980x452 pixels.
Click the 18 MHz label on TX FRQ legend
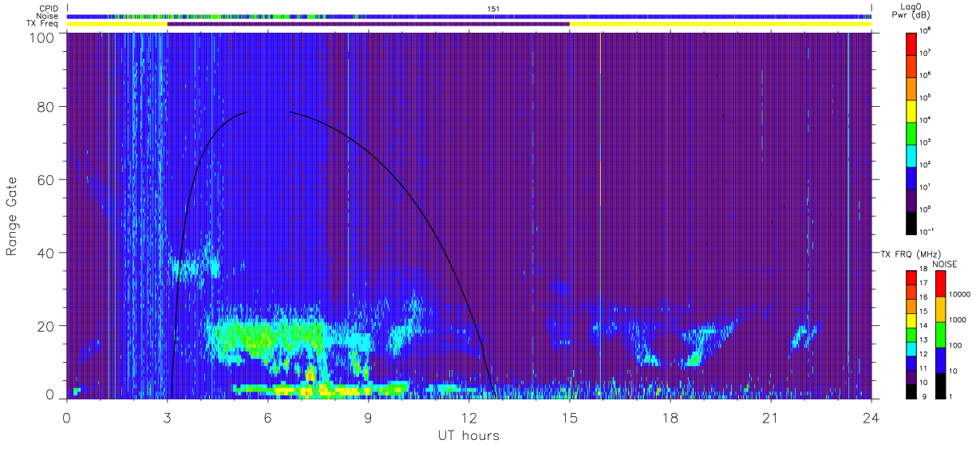pos(924,270)
